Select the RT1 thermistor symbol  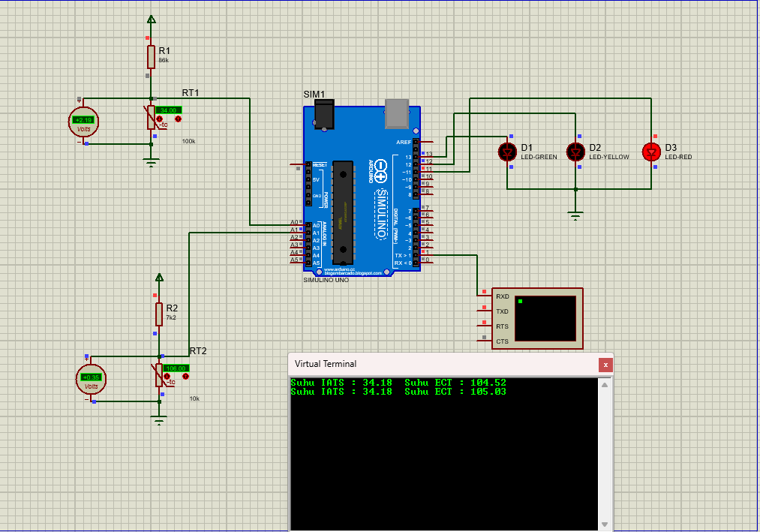[x=152, y=118]
